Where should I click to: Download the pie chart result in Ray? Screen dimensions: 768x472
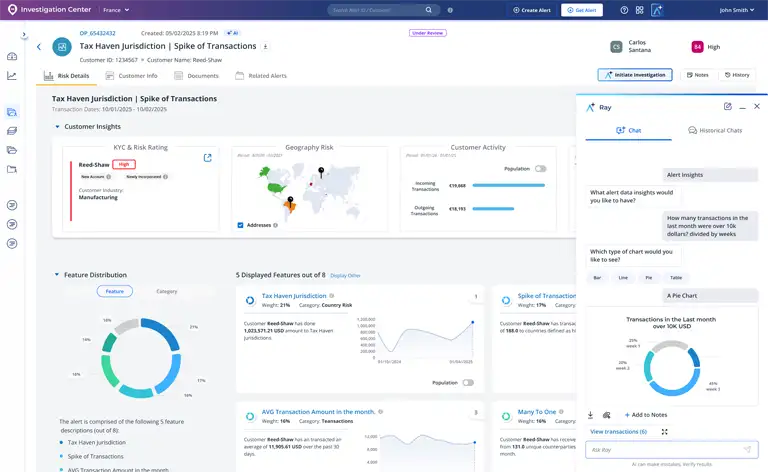pyautogui.click(x=590, y=415)
